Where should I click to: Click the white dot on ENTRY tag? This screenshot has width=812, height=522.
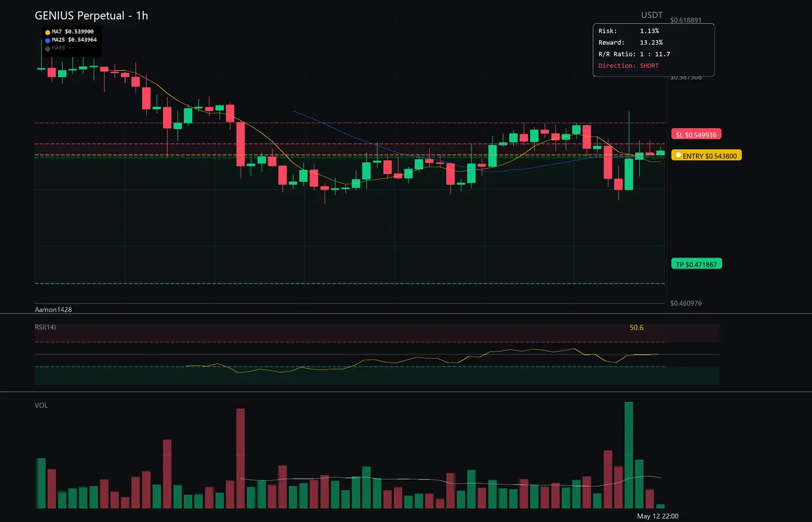coord(678,155)
